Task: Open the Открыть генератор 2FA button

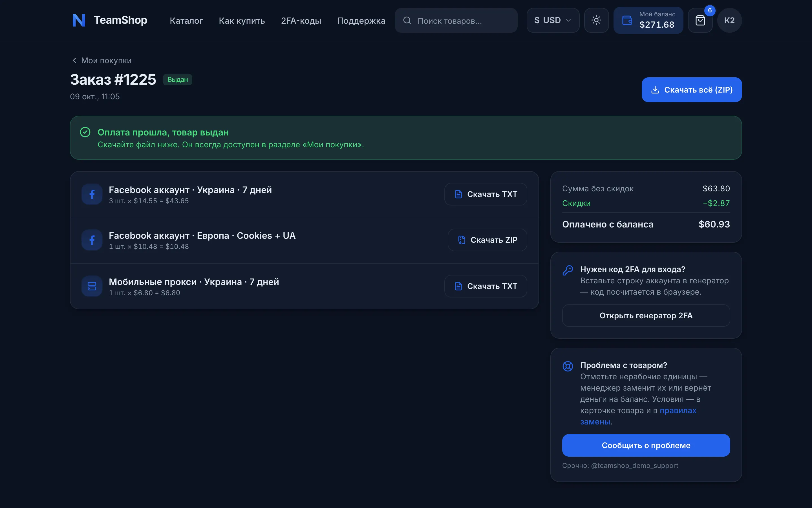Action: pos(646,316)
